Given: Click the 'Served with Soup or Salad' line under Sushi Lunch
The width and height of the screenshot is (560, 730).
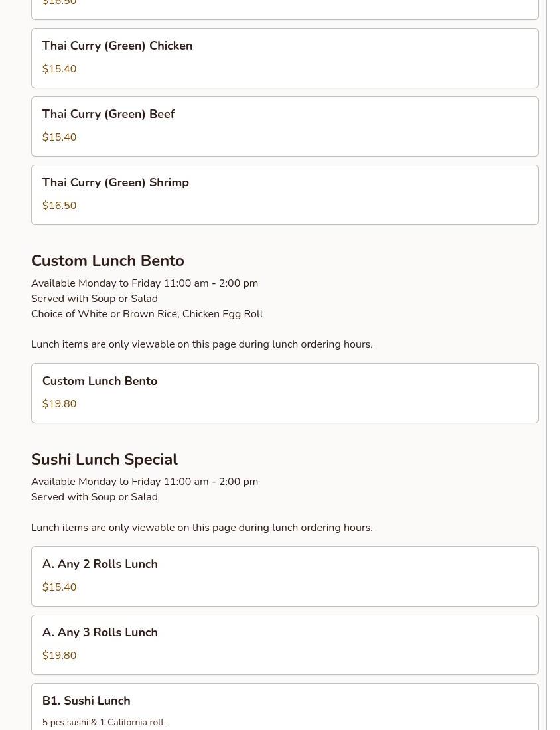Looking at the screenshot, I should point(94,497).
